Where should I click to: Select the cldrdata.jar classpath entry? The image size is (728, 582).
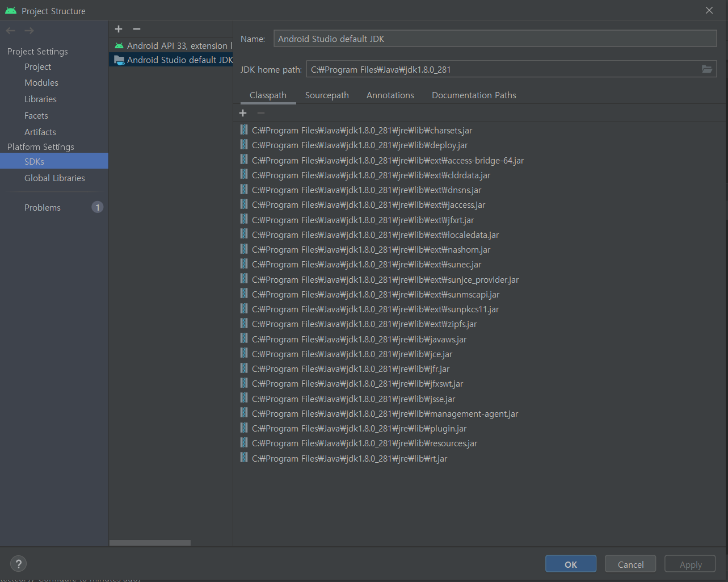click(x=371, y=175)
